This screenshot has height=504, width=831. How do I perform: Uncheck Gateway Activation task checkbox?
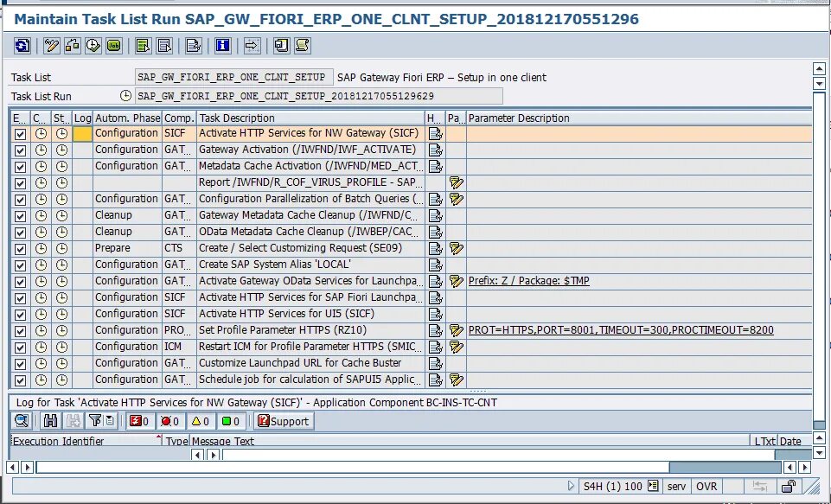(x=20, y=150)
